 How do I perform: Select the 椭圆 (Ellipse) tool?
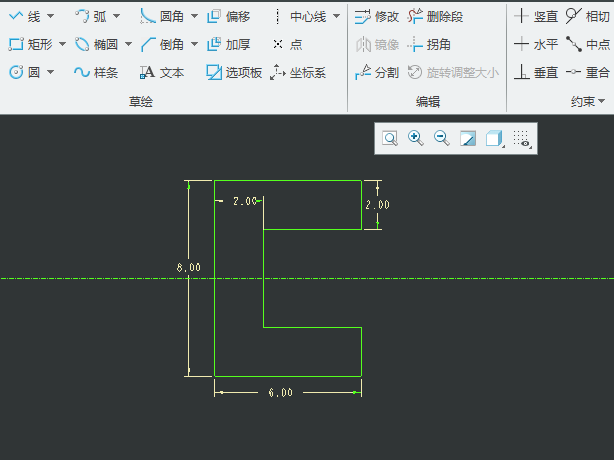[96, 44]
